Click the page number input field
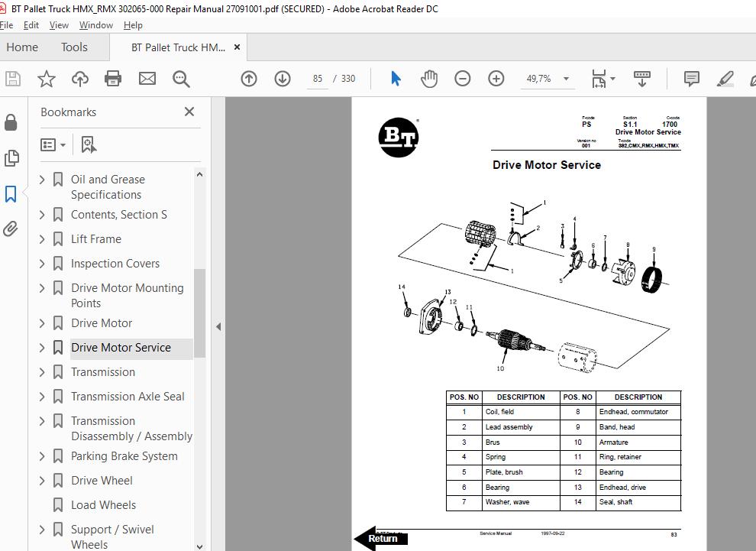 [x=317, y=79]
